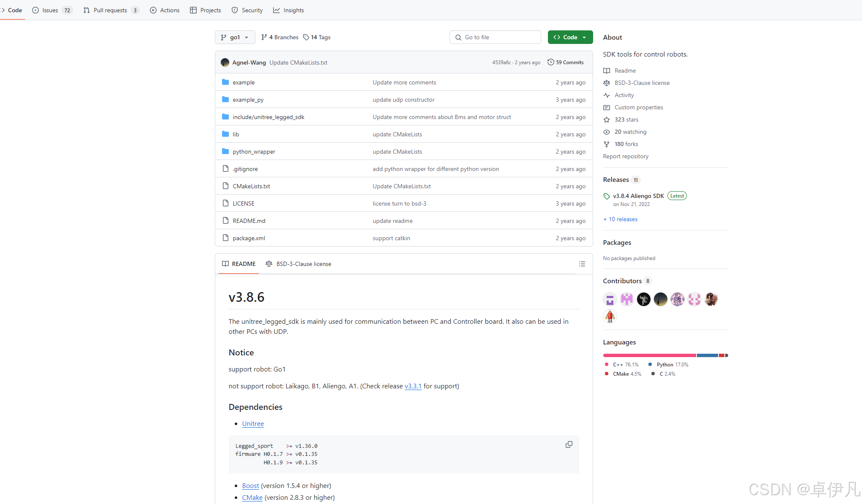The image size is (862, 504).
Task: Expand the go1 branch dropdown
Action: pos(235,37)
